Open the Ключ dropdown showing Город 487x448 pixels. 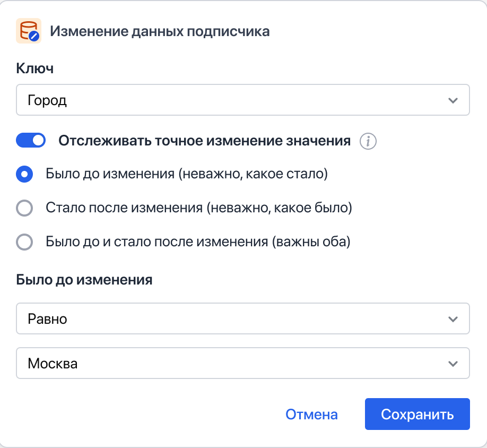click(x=243, y=99)
